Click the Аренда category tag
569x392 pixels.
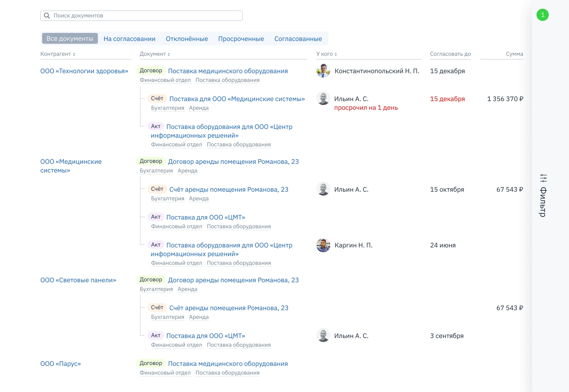click(x=199, y=108)
